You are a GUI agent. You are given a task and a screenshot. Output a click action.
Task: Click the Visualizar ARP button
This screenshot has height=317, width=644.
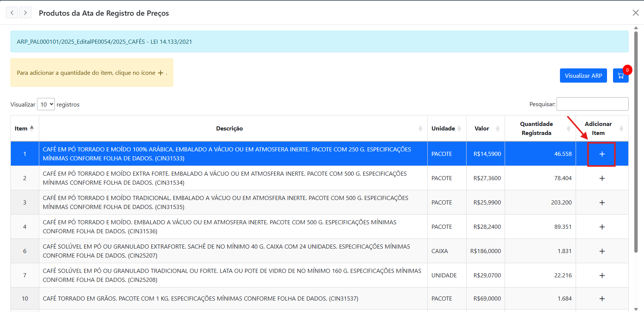pos(583,76)
